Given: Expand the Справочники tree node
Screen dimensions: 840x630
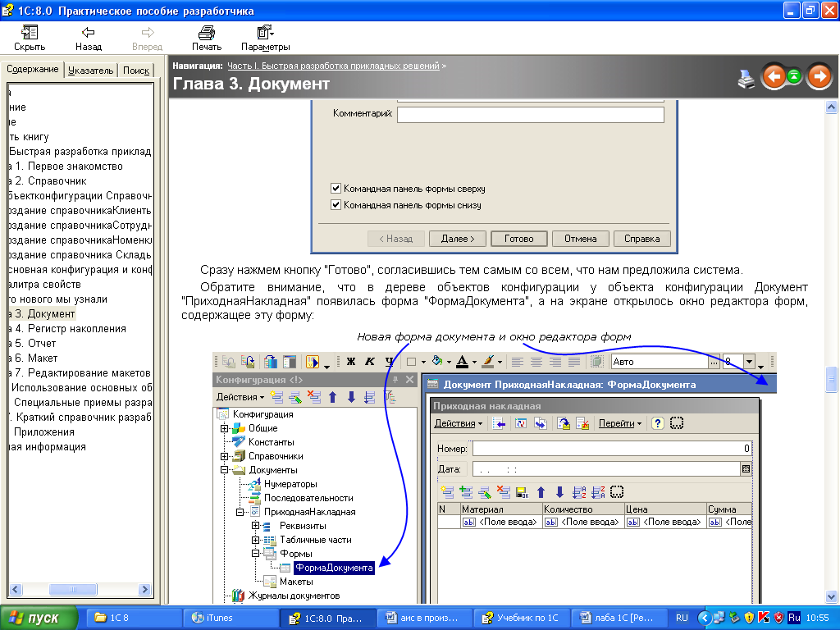Looking at the screenshot, I should pyautogui.click(x=224, y=456).
